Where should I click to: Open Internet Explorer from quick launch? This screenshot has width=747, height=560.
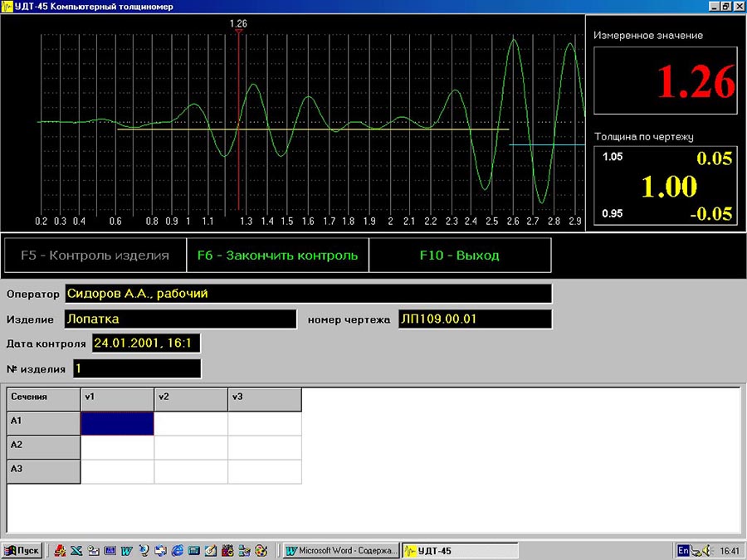pyautogui.click(x=178, y=551)
